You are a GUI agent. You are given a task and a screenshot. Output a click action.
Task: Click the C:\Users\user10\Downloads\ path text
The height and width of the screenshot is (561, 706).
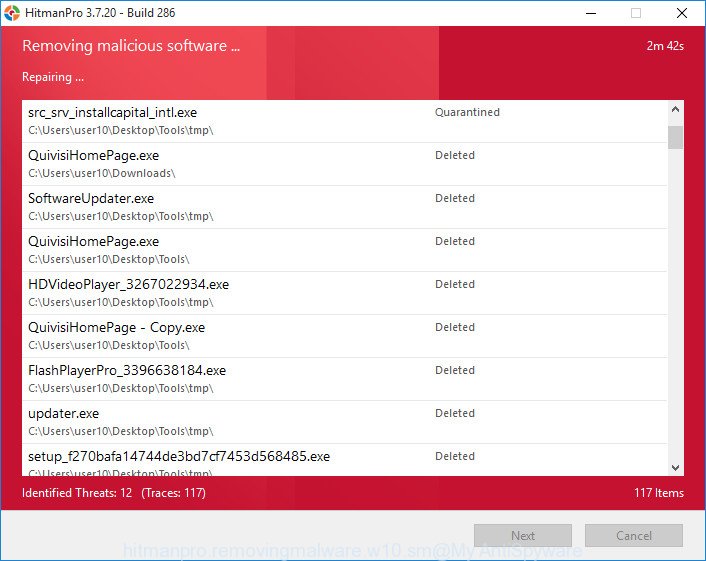pyautogui.click(x=102, y=173)
